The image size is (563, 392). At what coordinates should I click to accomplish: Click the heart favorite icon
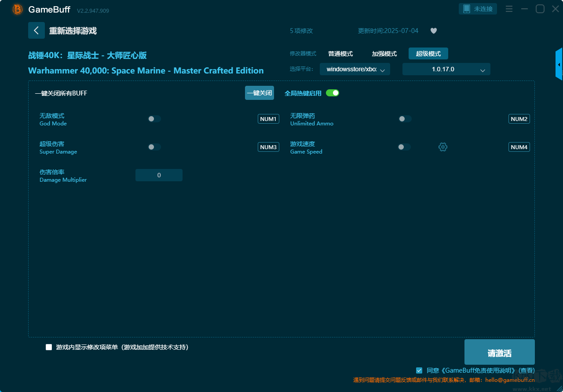tap(434, 31)
